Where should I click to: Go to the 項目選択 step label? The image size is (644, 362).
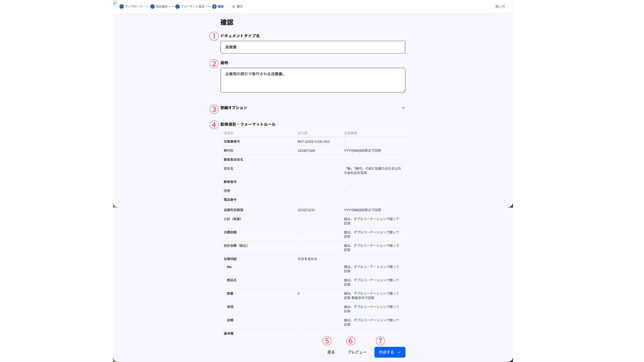162,7
